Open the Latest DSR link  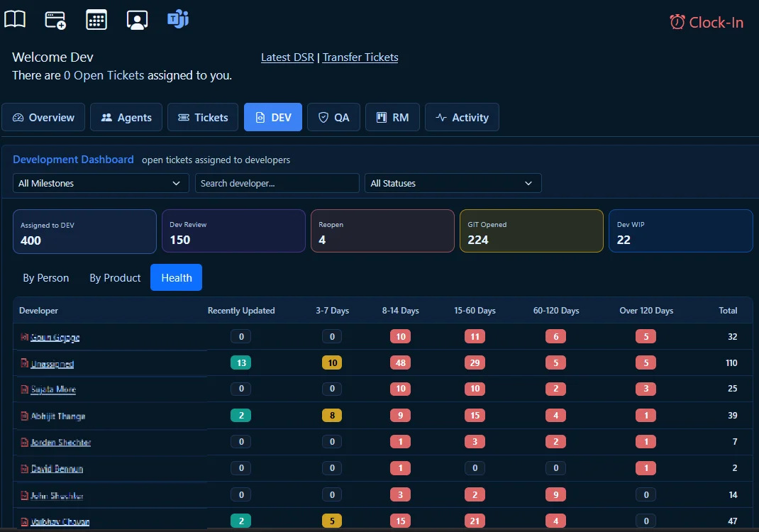[x=287, y=57]
